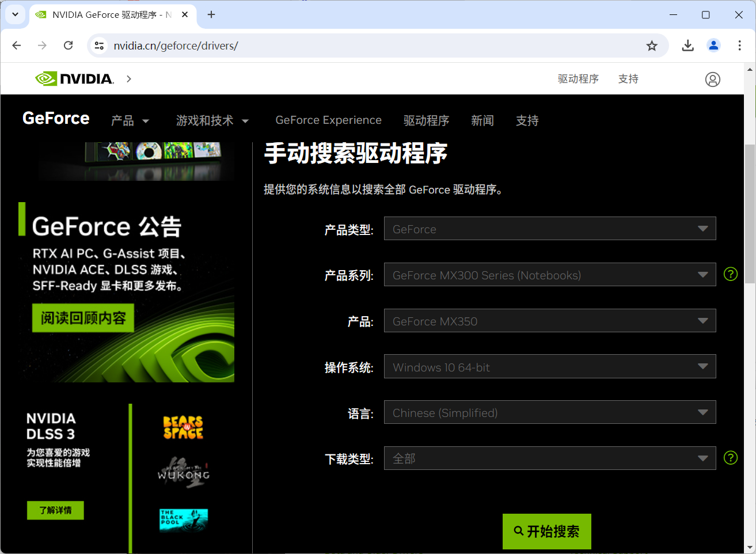Click help icon beside 下载类型 dropdown
The width and height of the screenshot is (756, 554).
tap(731, 458)
